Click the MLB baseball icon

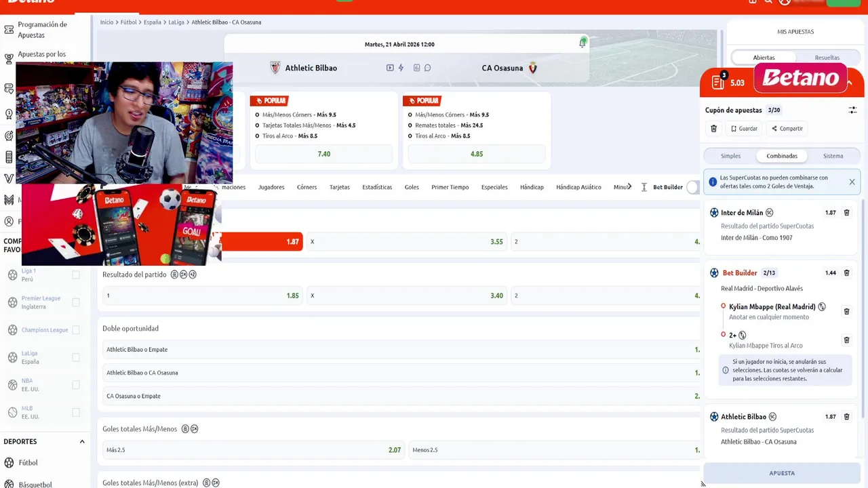12,412
